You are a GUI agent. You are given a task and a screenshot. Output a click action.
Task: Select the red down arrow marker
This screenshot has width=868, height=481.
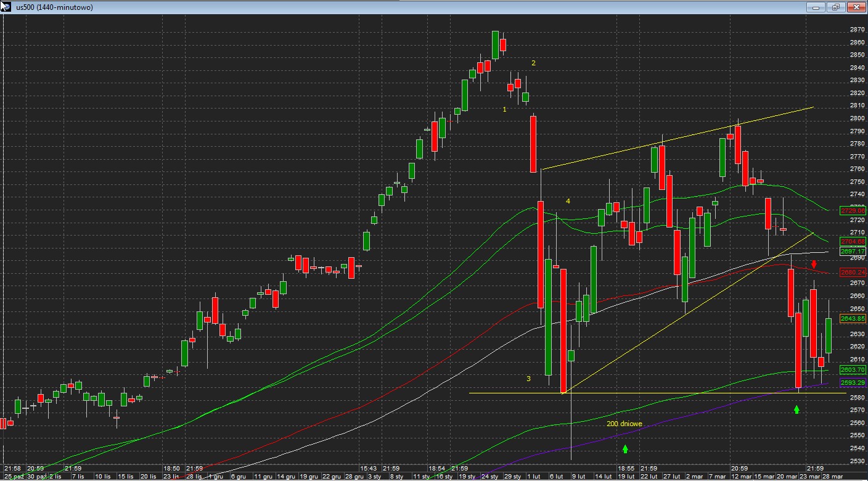point(814,264)
